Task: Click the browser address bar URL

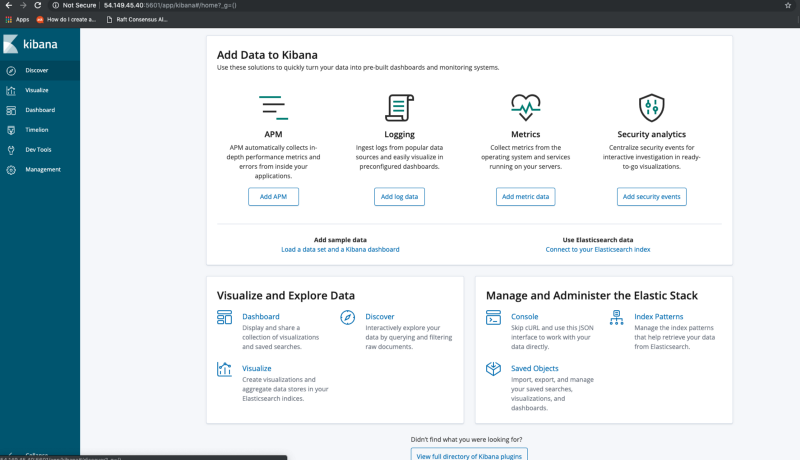Action: tap(170, 5)
